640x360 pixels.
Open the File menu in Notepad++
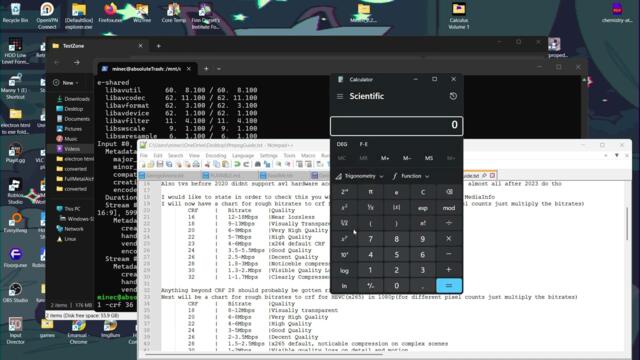144,156
